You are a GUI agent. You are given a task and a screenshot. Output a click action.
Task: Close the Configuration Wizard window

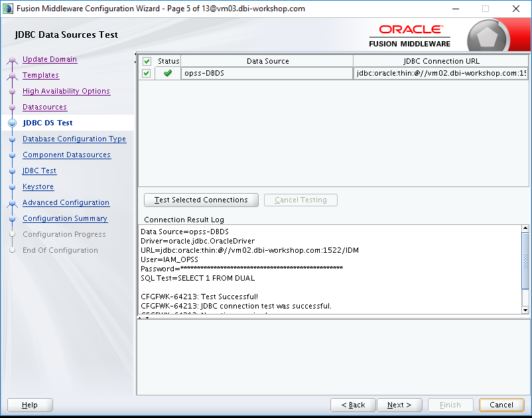pos(515,9)
